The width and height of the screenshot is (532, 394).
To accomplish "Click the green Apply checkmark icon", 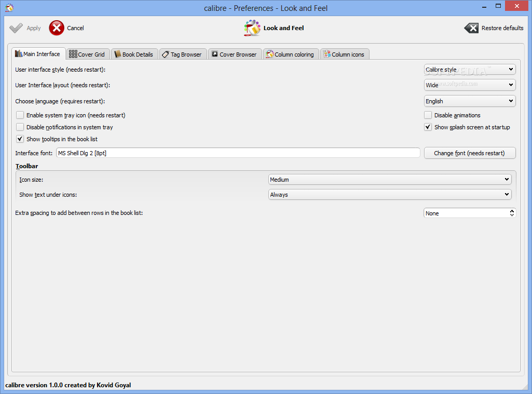I will click(16, 28).
